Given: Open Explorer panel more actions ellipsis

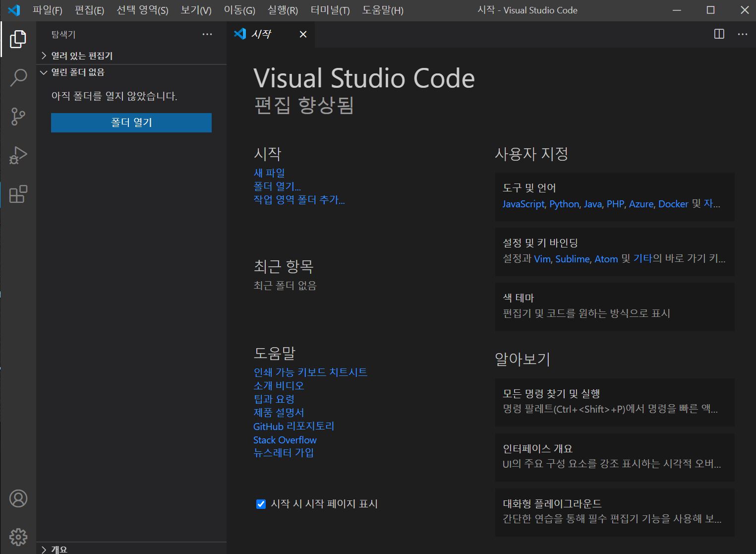Looking at the screenshot, I should [207, 34].
